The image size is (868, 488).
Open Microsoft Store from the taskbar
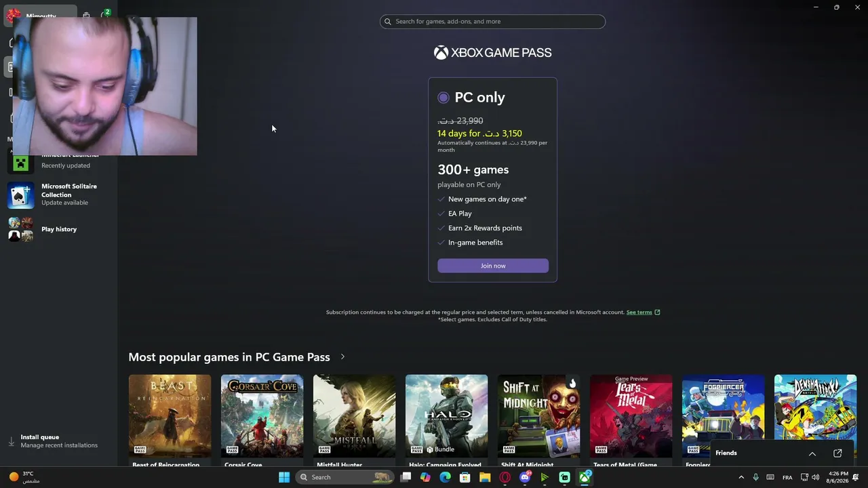pyautogui.click(x=465, y=477)
